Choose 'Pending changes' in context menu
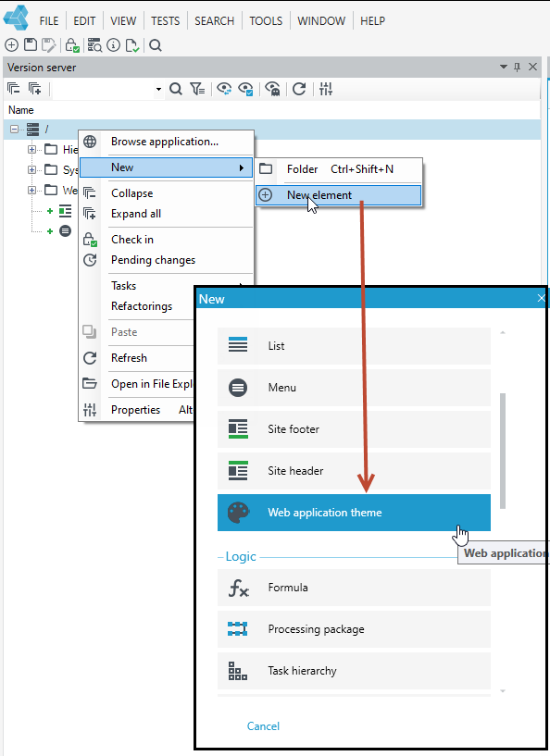 coord(167,260)
